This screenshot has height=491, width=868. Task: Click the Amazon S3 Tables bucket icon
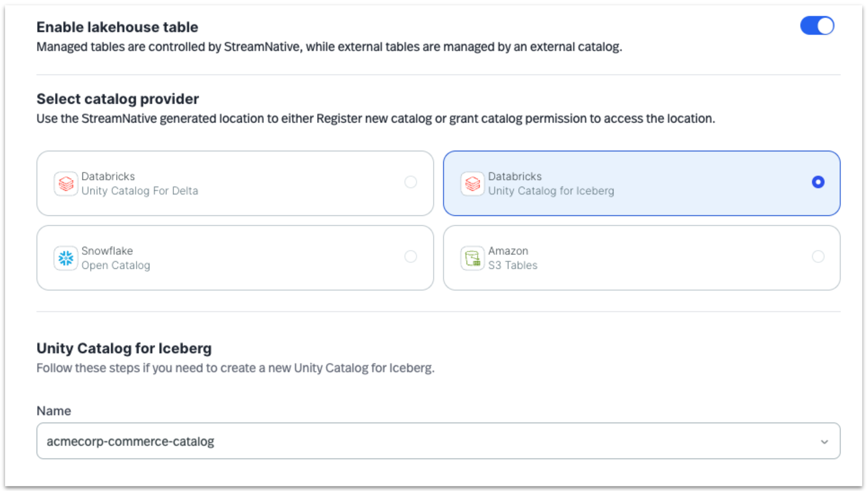pyautogui.click(x=472, y=258)
